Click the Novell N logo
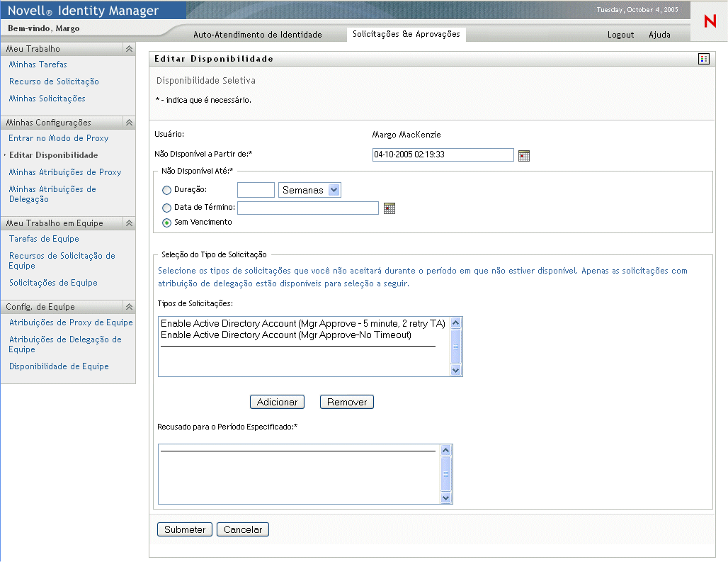This screenshot has width=728, height=562. click(x=710, y=21)
